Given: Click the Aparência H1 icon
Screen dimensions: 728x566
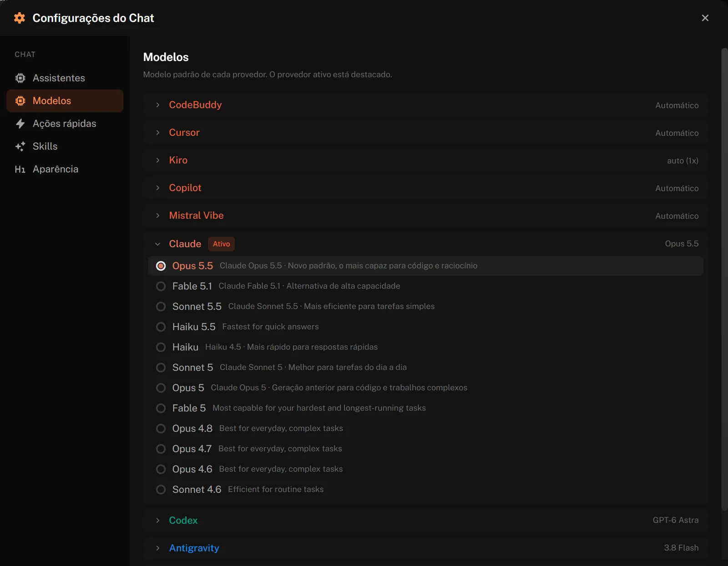Looking at the screenshot, I should [20, 169].
